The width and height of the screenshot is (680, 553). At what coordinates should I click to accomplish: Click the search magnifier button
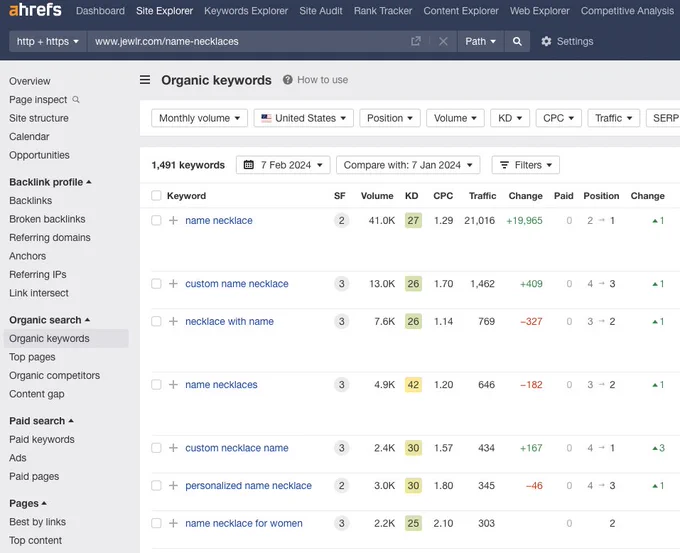(517, 42)
